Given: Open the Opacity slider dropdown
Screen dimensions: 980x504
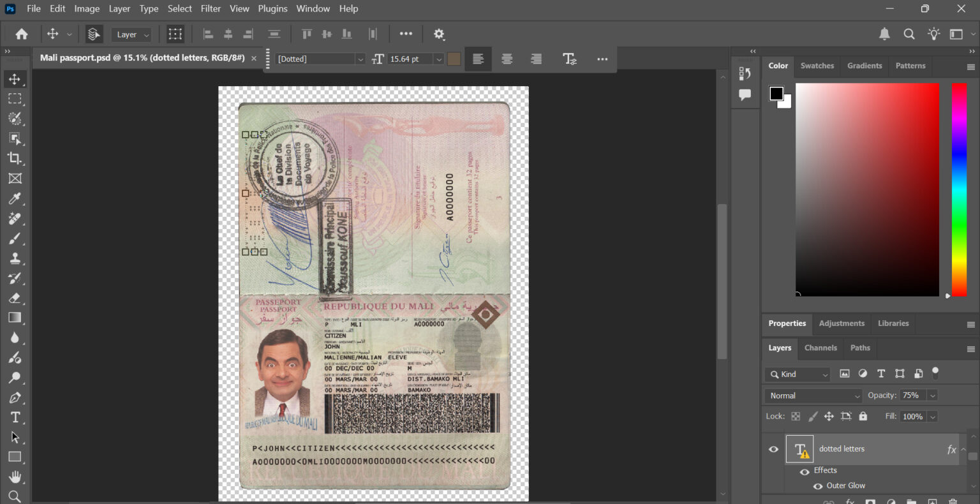Looking at the screenshot, I should click(932, 396).
